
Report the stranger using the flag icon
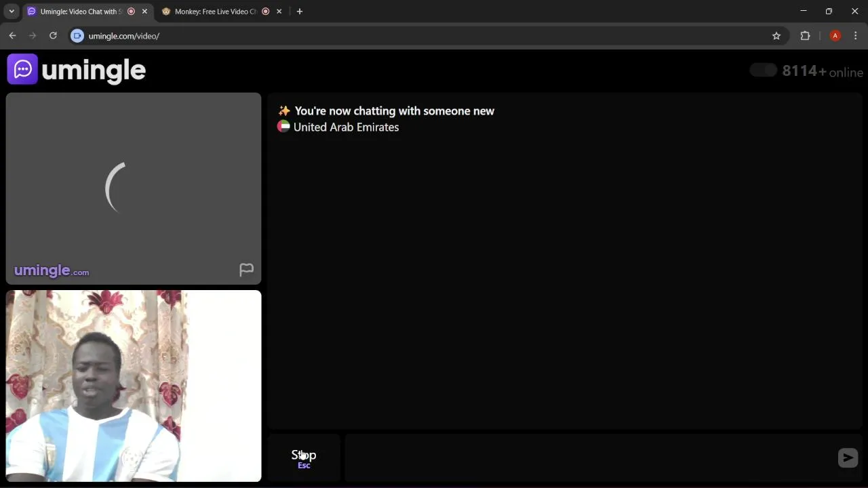[246, 270]
